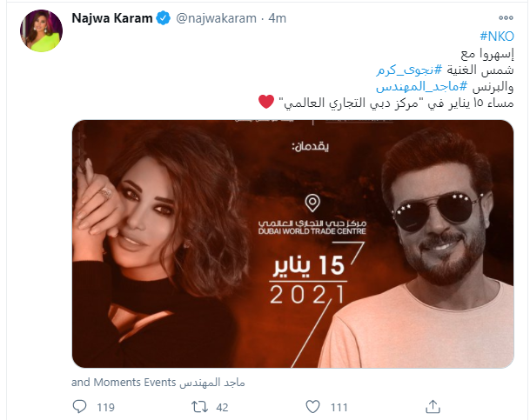
Task: Like the tweet with the heart icon
Action: pyautogui.click(x=312, y=407)
